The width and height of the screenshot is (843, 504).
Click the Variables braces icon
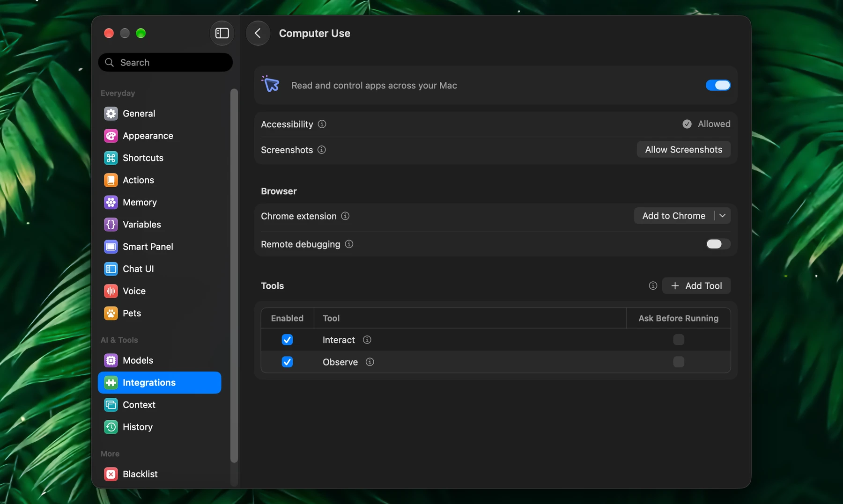click(x=111, y=224)
